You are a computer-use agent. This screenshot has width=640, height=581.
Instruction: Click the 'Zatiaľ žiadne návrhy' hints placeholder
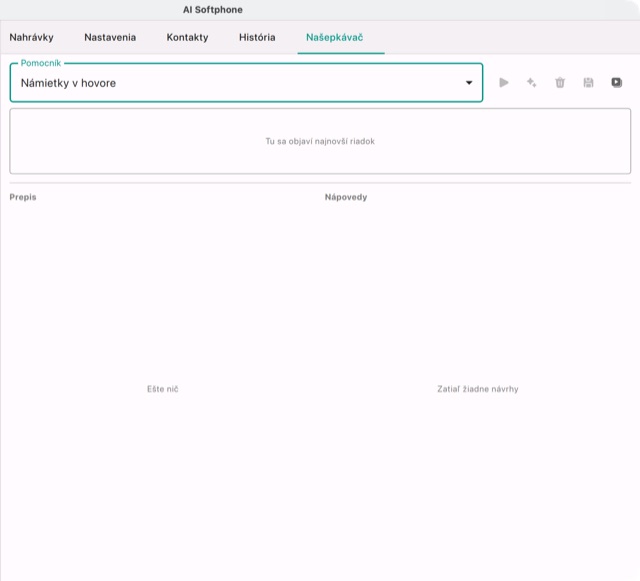pyautogui.click(x=478, y=389)
